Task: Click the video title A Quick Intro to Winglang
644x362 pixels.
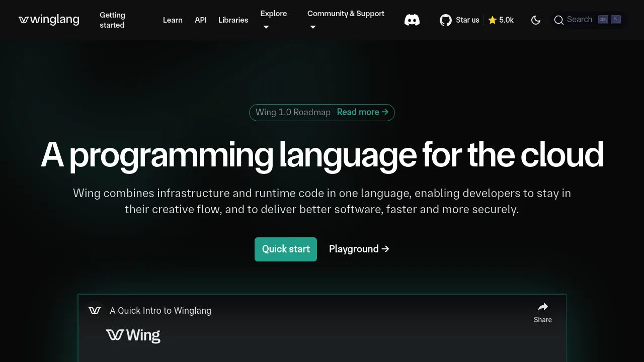Action: coord(160,311)
